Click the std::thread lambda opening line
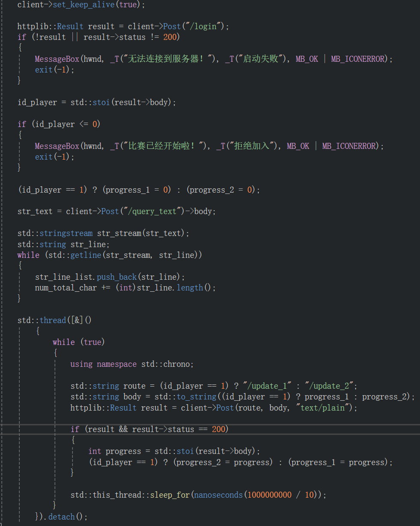This screenshot has height=526, width=420. [55, 320]
